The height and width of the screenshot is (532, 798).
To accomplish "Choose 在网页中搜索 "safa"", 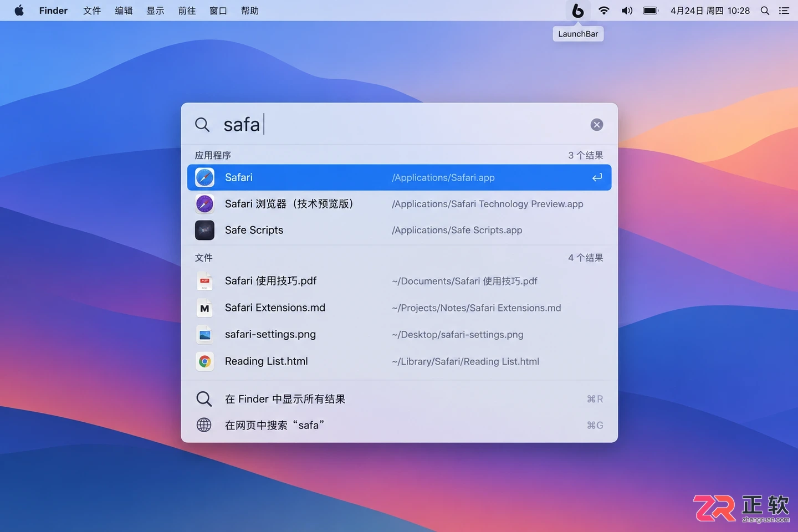I will [x=274, y=425].
